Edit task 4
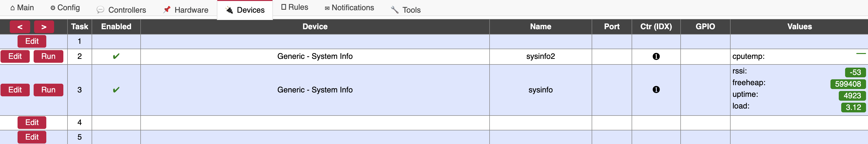The height and width of the screenshot is (144, 868). [x=32, y=122]
